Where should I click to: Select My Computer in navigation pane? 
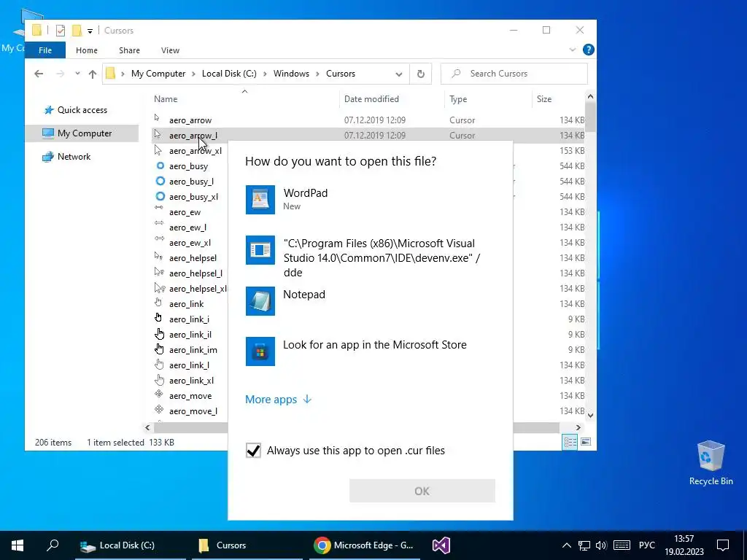click(82, 133)
